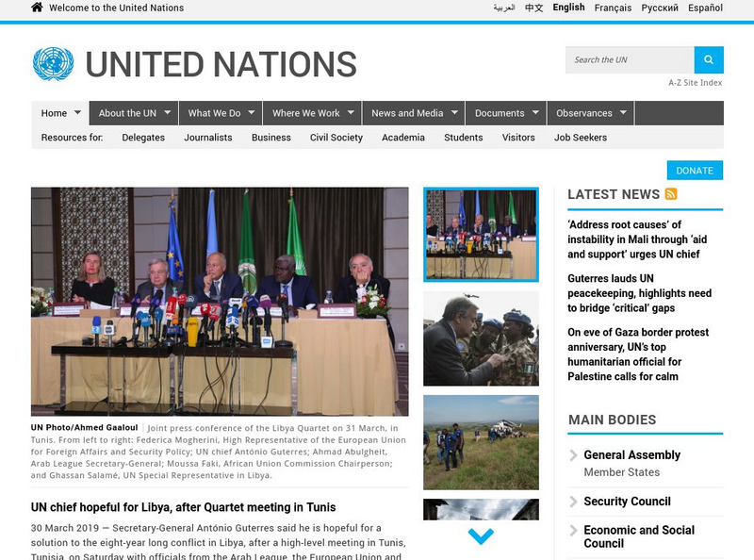754x560 pixels.
Task: Open the What We Do menu
Action: [x=214, y=113]
